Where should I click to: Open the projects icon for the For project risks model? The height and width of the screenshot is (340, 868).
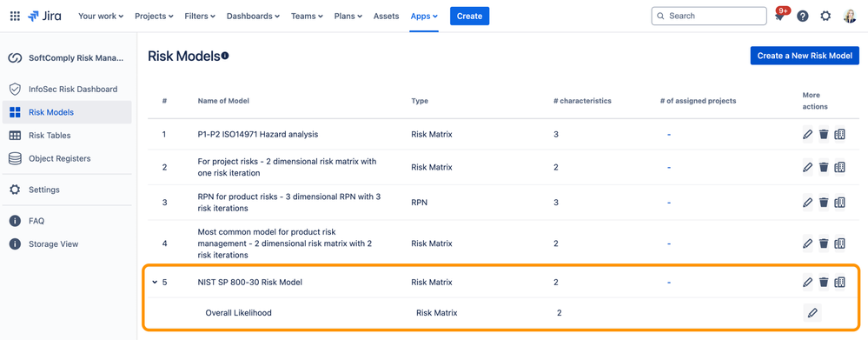click(840, 167)
